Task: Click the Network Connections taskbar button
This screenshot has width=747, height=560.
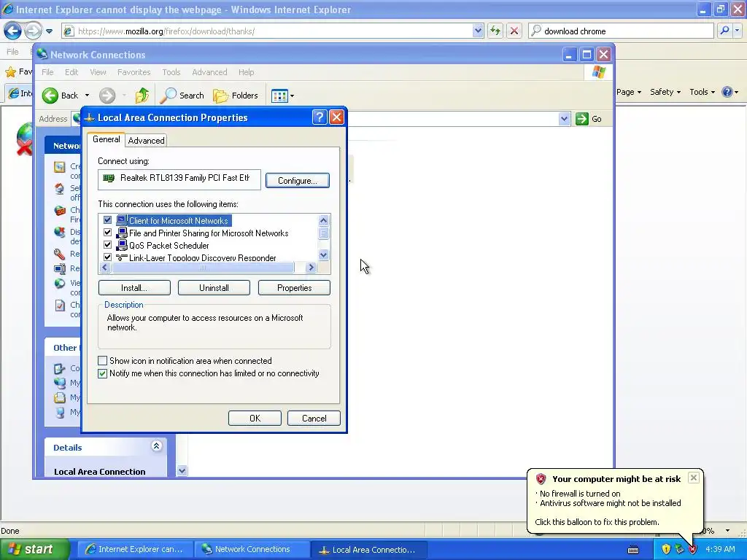Action: 252,550
